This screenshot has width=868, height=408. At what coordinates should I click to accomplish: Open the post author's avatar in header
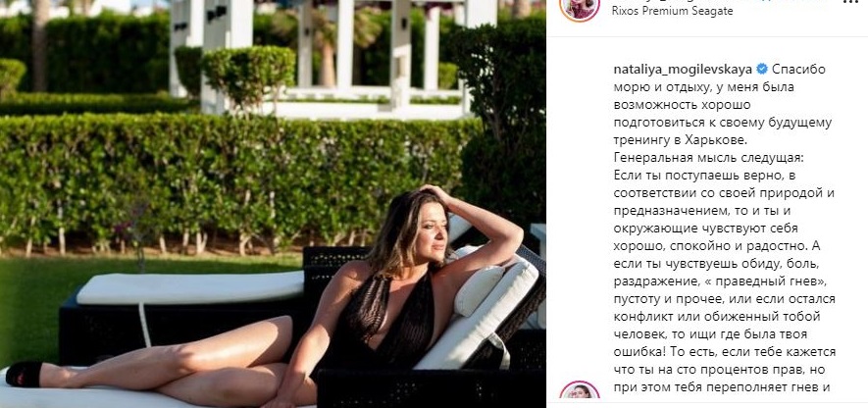coord(580,7)
